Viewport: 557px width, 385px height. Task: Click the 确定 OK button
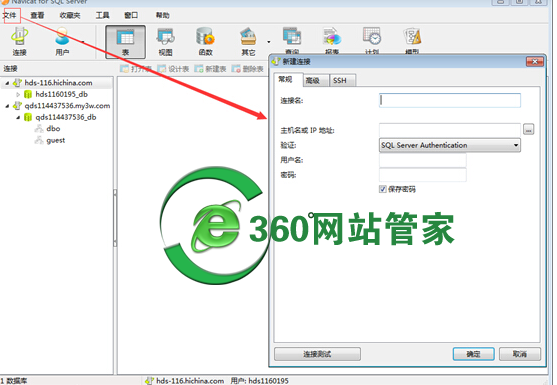tap(473, 354)
